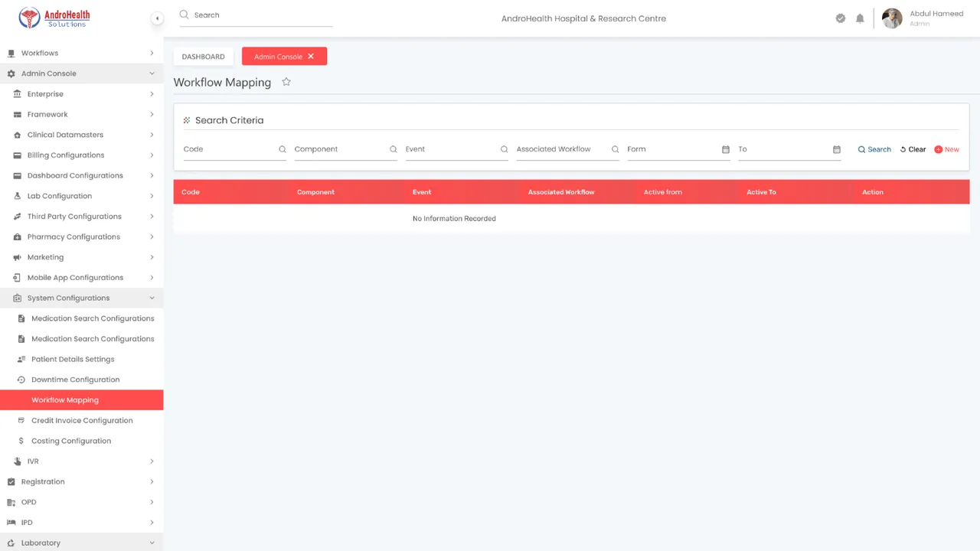Click the Billing Configurations icon
The width and height of the screenshot is (980, 551).
pyautogui.click(x=18, y=155)
